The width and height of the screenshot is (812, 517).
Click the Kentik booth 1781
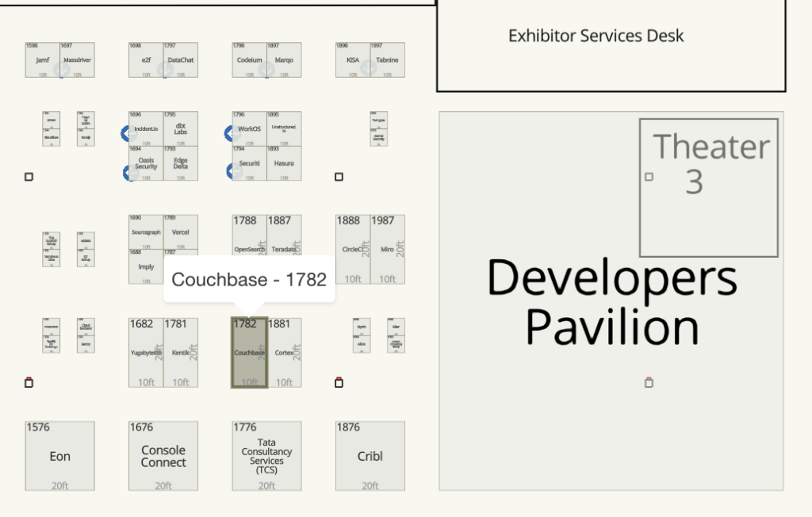(x=181, y=353)
